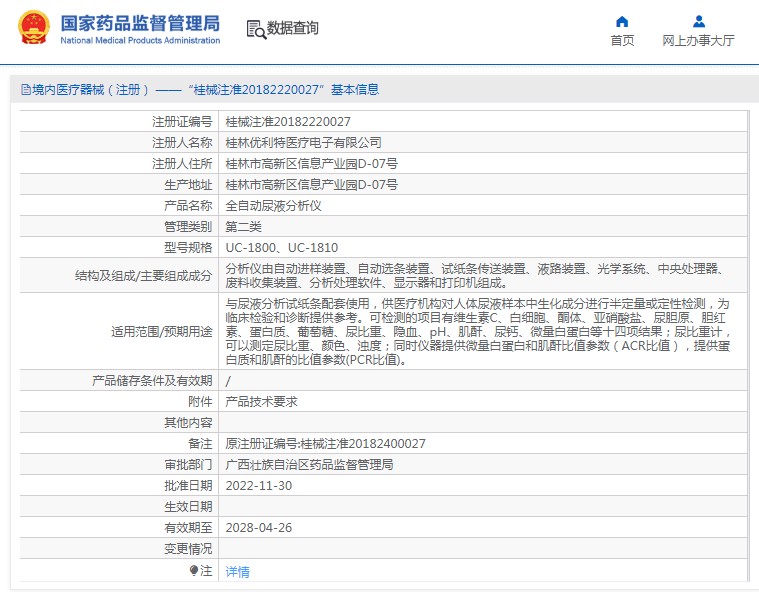
Task: Select the expiry date 2028-04-26
Action: click(259, 528)
